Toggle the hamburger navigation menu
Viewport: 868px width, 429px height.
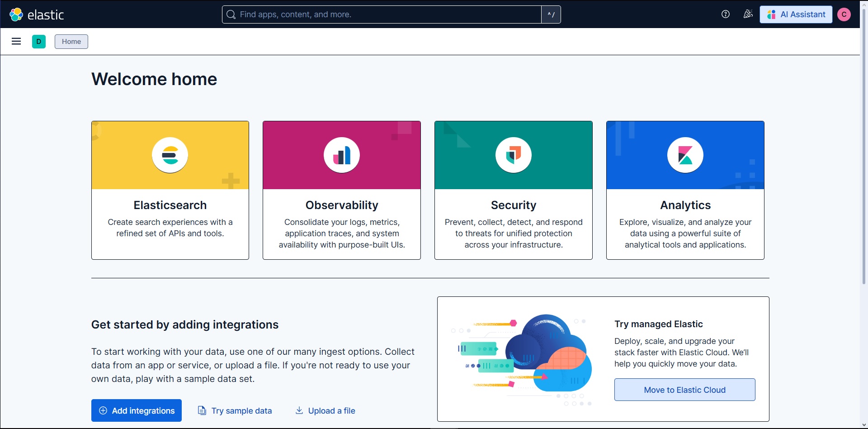(x=16, y=42)
